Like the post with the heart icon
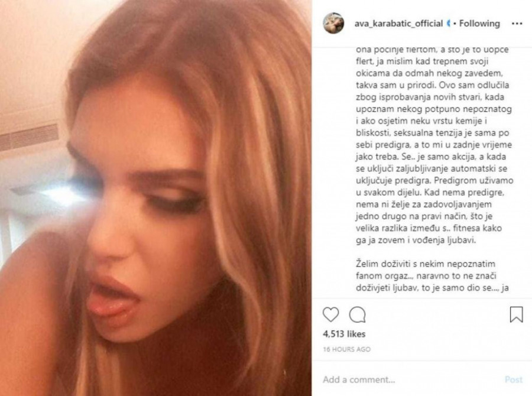 coord(330,314)
